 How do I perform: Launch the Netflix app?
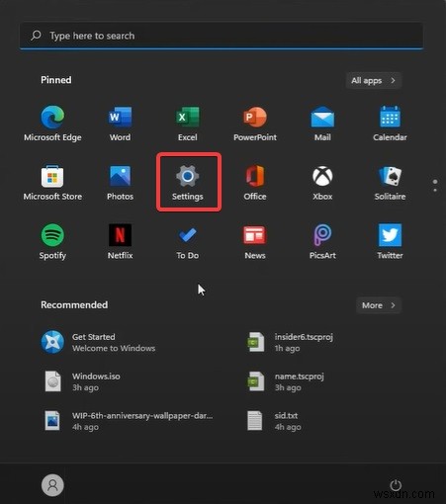[x=120, y=242]
